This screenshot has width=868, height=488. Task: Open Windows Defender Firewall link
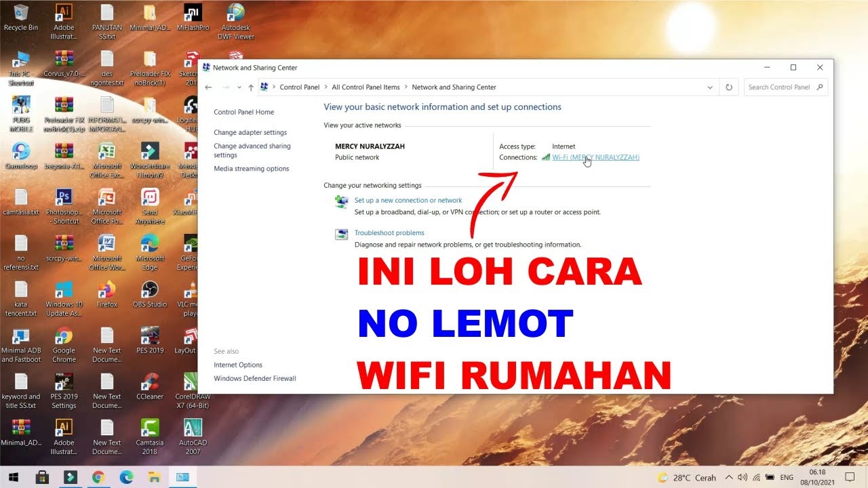coord(255,379)
